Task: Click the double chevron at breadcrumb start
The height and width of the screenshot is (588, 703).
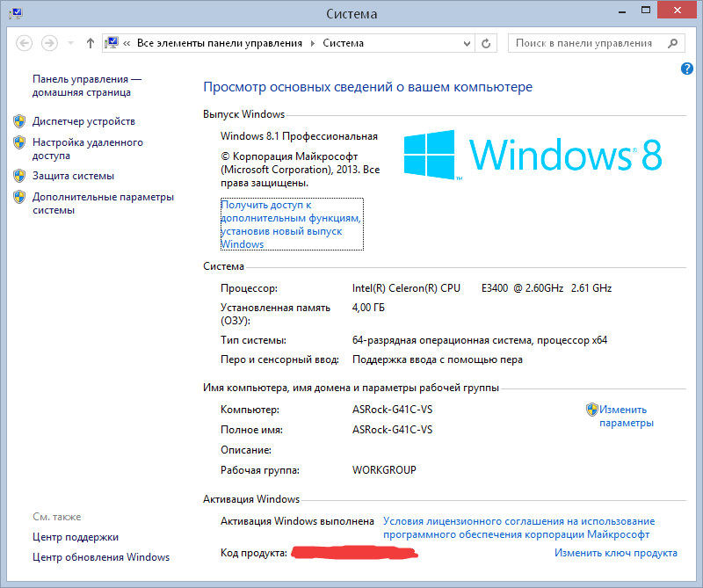Action: coord(127,43)
